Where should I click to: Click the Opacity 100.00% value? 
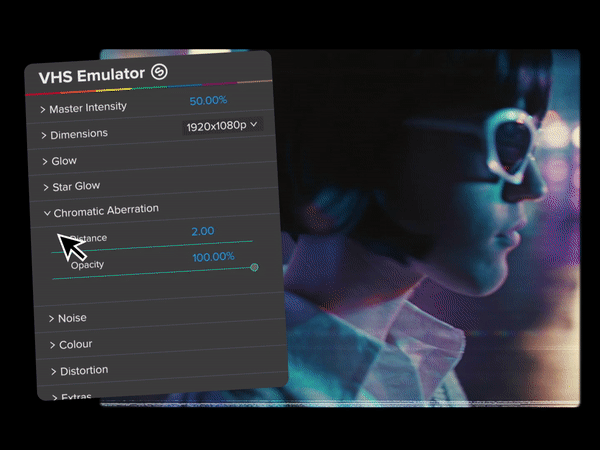pyautogui.click(x=213, y=257)
